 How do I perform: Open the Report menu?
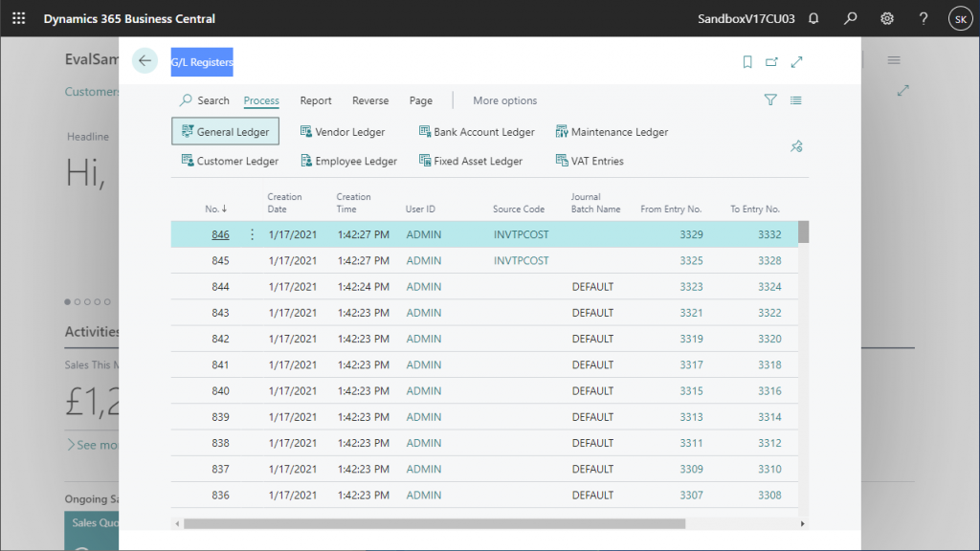coord(316,99)
